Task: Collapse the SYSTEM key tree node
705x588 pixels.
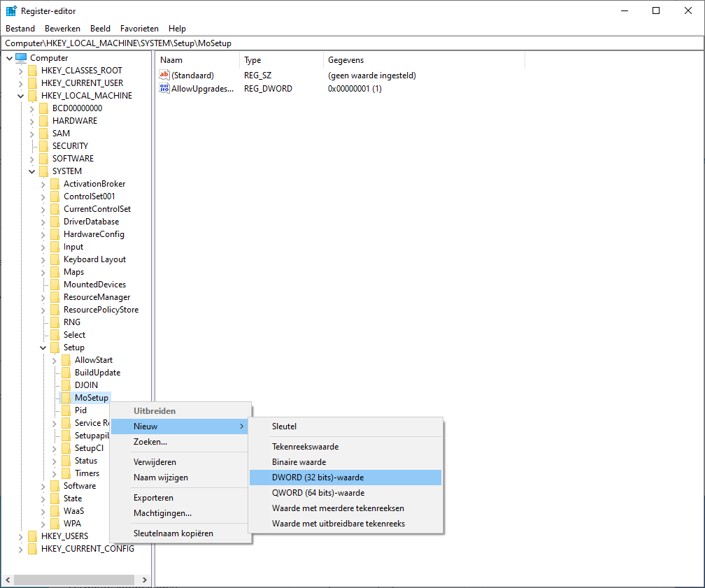Action: tap(31, 171)
